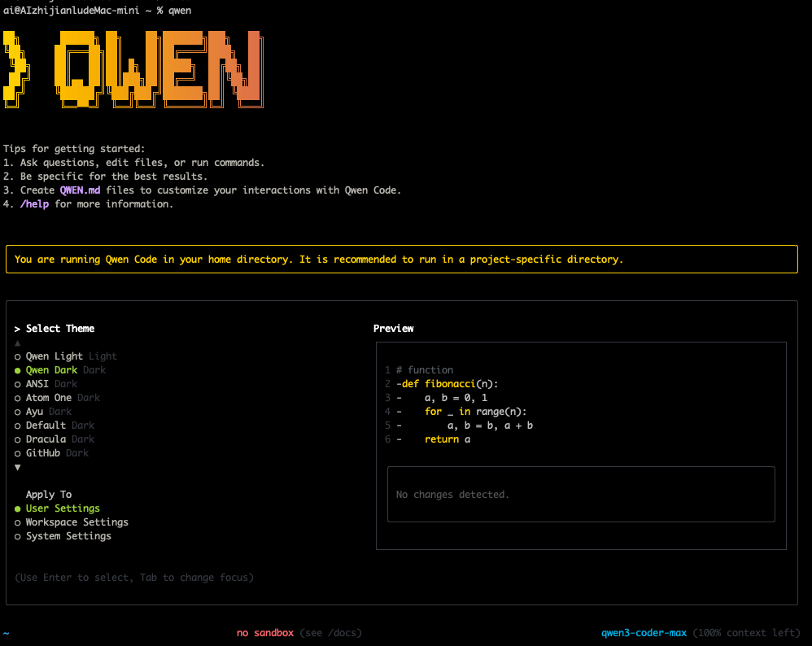Viewport: 812px width, 646px height.
Task: Click the 'Apply To' section label
Action: point(49,495)
